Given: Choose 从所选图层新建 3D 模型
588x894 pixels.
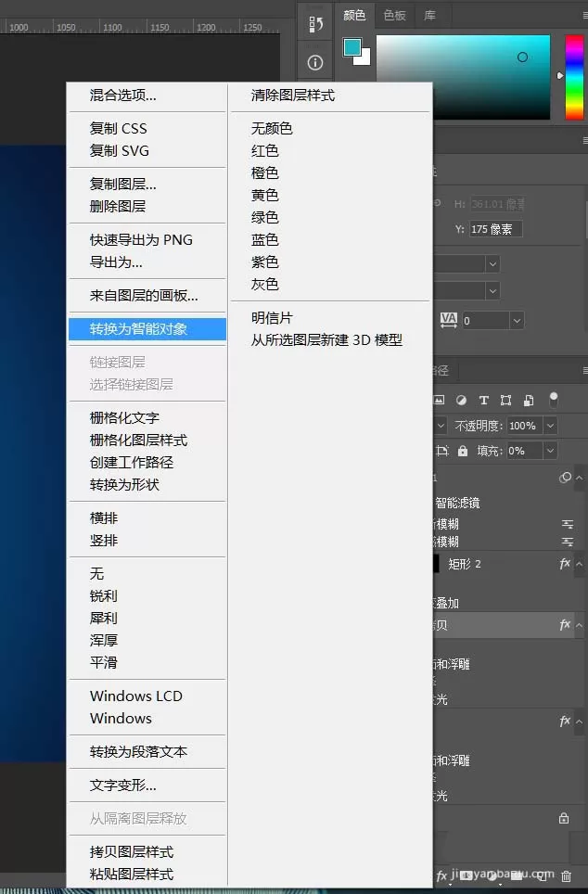Looking at the screenshot, I should click(x=330, y=339).
